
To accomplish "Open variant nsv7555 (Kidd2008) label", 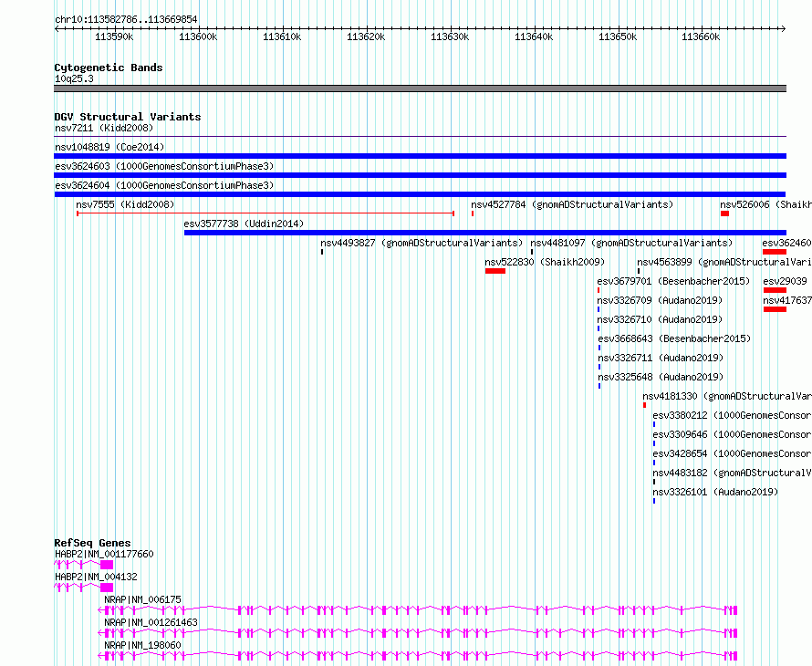I will 125,204.
